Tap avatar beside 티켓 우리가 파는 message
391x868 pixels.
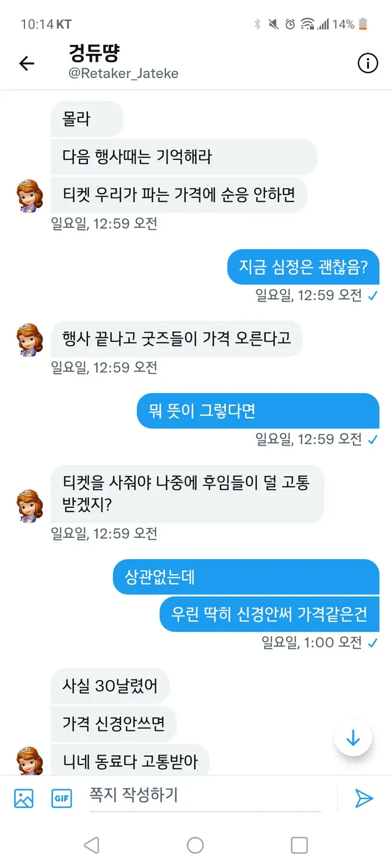click(x=29, y=195)
